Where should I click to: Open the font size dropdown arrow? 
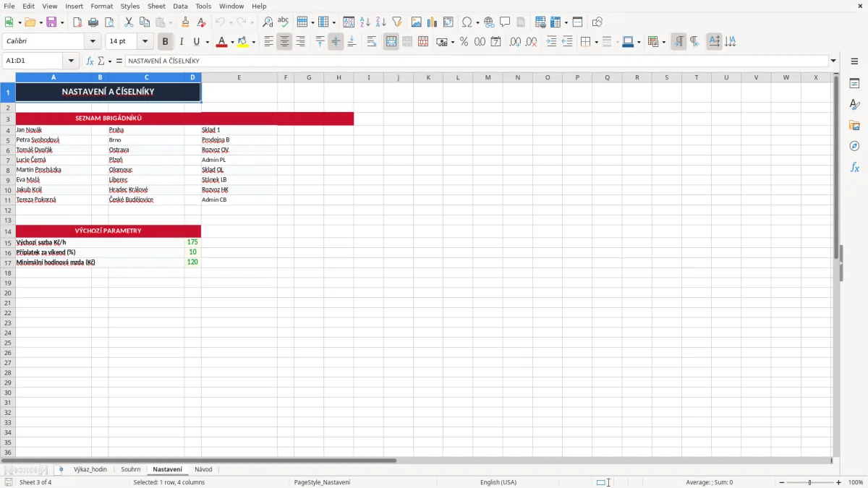pos(145,41)
